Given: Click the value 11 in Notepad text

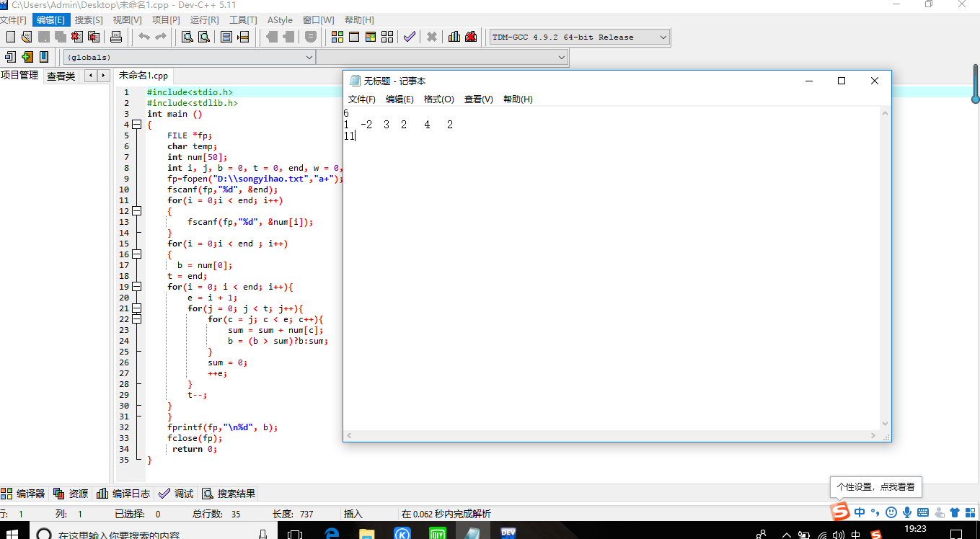Looking at the screenshot, I should point(349,135).
